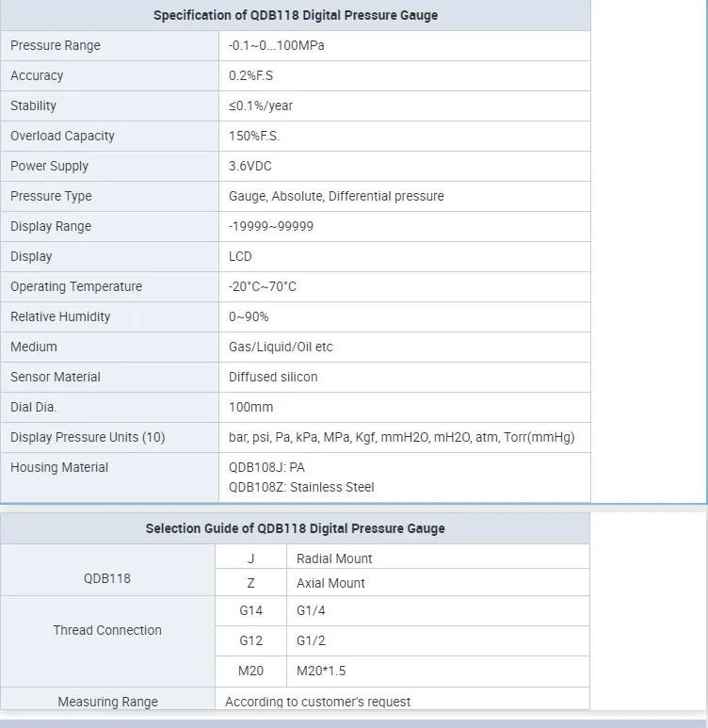
Task: Select the Axial Mount option cell
Action: coord(330,583)
